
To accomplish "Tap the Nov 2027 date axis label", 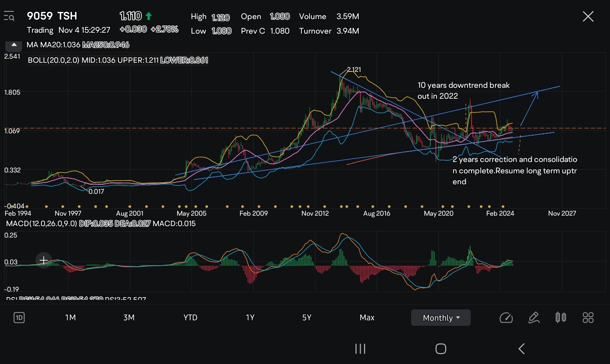I will click(562, 213).
